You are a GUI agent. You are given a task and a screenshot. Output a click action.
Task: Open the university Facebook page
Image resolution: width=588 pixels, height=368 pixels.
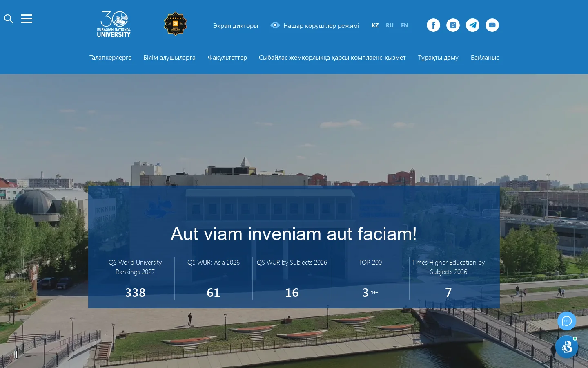pyautogui.click(x=433, y=25)
